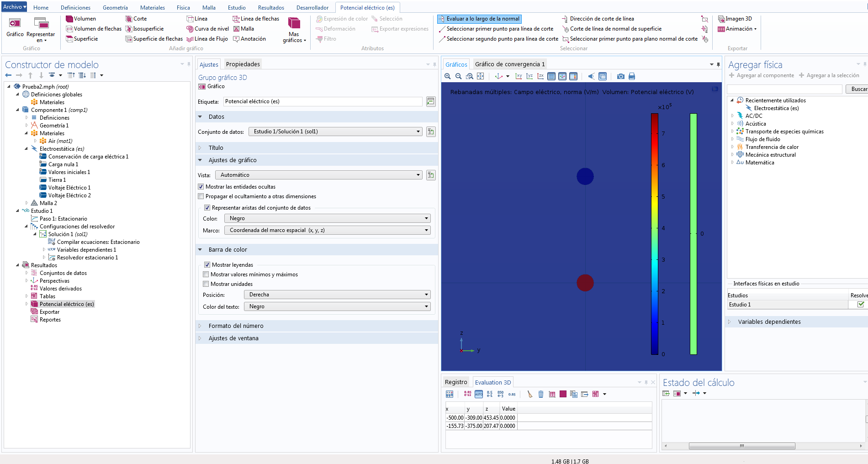
Task: Click the rainbow color legend bar
Action: [654, 234]
